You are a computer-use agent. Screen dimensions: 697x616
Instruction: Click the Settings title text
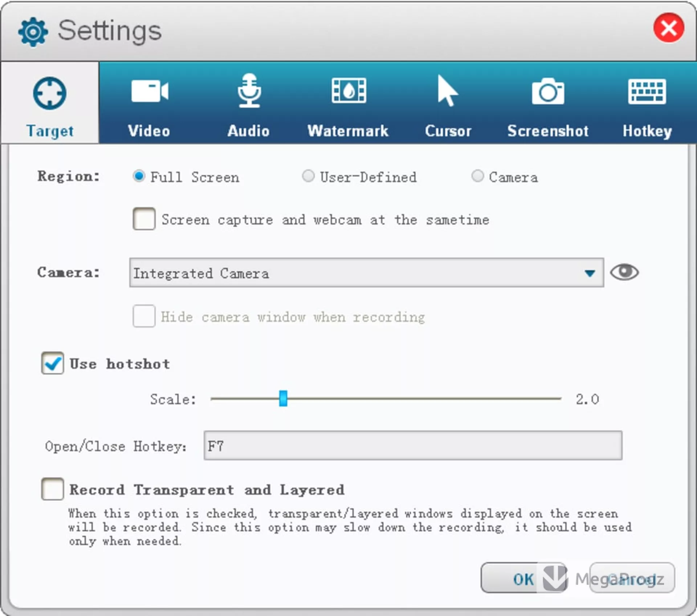coord(110,31)
